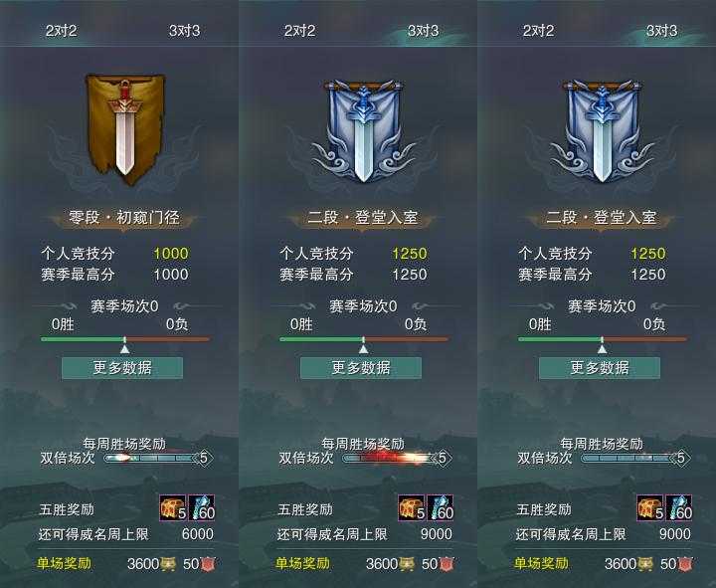This screenshot has width=716, height=588.
Task: Open 更多数据 in the middle panel
Action: (361, 368)
